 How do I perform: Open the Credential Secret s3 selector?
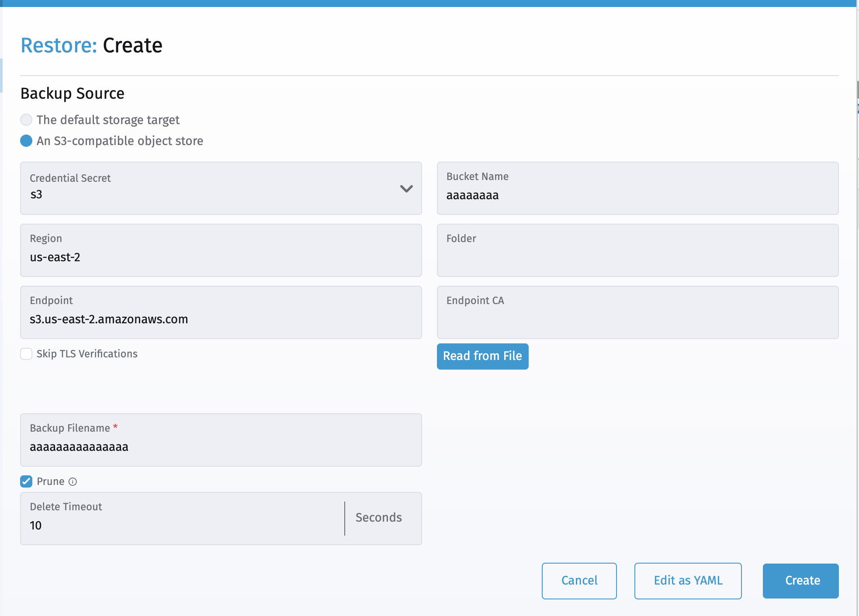pos(210,194)
